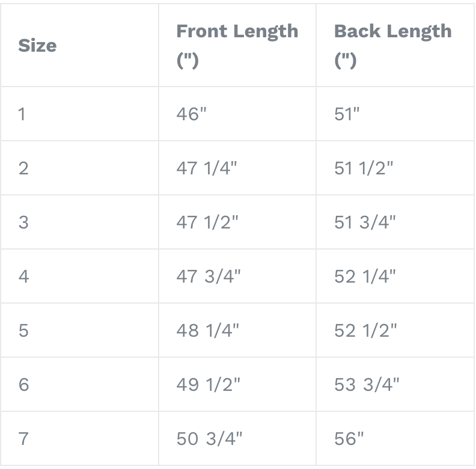Click the Back Length column header
Screen dimensions: 476x469
(x=392, y=46)
